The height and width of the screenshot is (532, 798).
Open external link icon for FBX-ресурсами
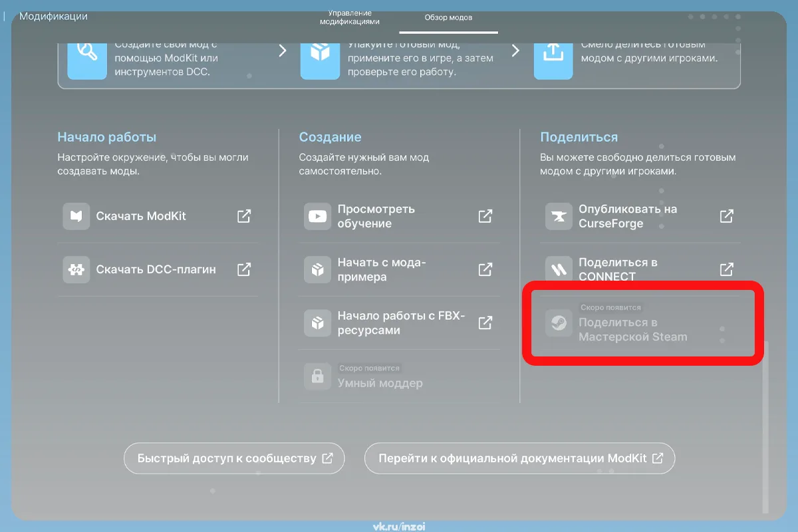[485, 323]
